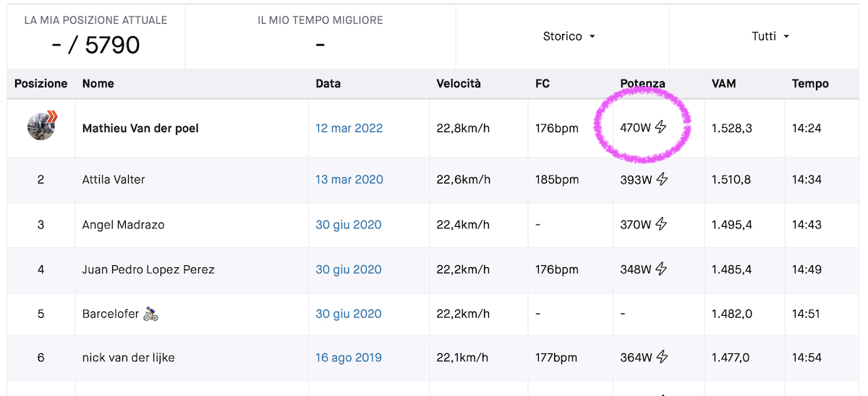Open Juan Pedro Lopez Perez's 30 giu 2020 activity
This screenshot has width=868, height=396.
348,270
